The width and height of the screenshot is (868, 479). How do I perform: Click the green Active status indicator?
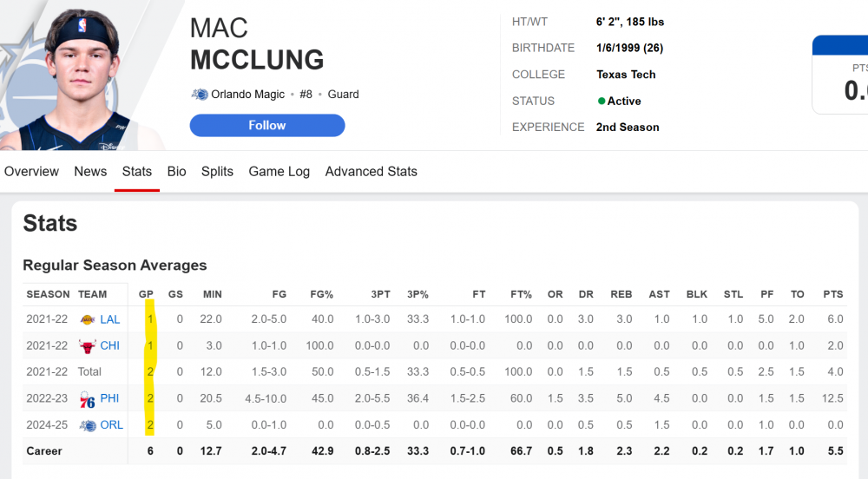[x=602, y=102]
